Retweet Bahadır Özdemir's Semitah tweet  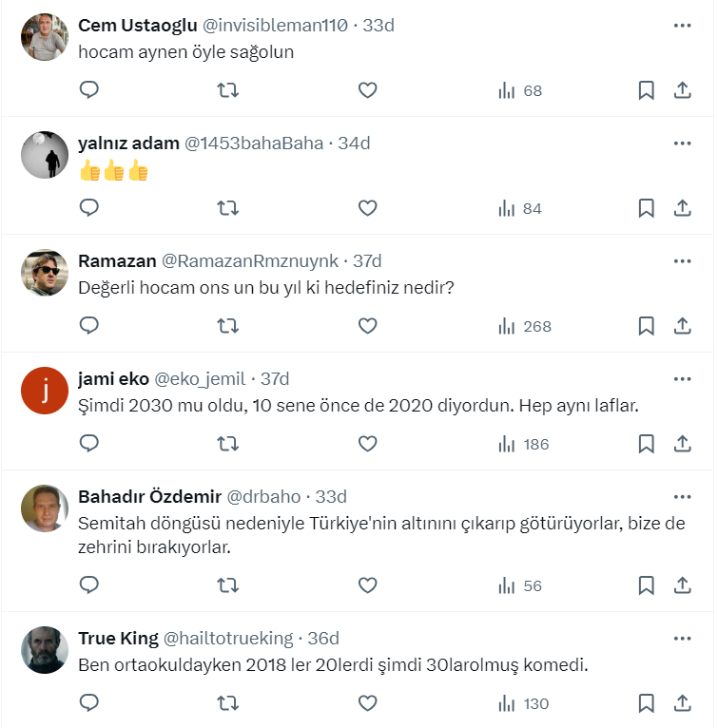(228, 585)
